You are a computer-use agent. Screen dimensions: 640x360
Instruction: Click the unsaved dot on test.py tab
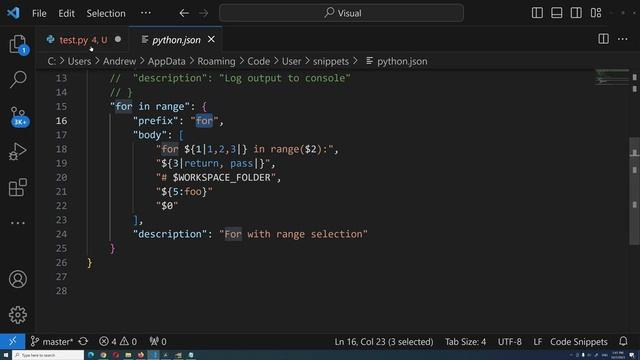(x=118, y=39)
